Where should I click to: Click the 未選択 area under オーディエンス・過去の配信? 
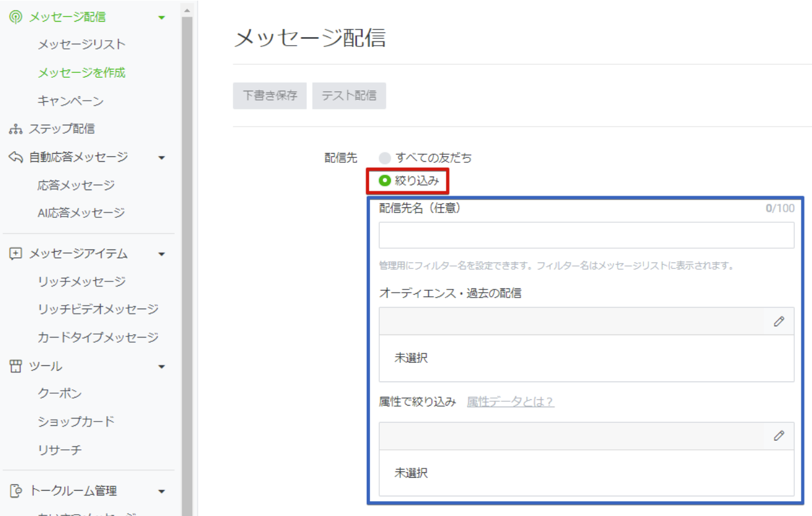click(587, 358)
